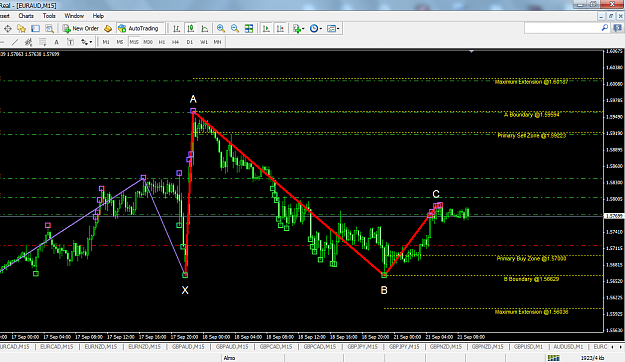
Task: Select the B Boundary label text
Action: pos(531,279)
